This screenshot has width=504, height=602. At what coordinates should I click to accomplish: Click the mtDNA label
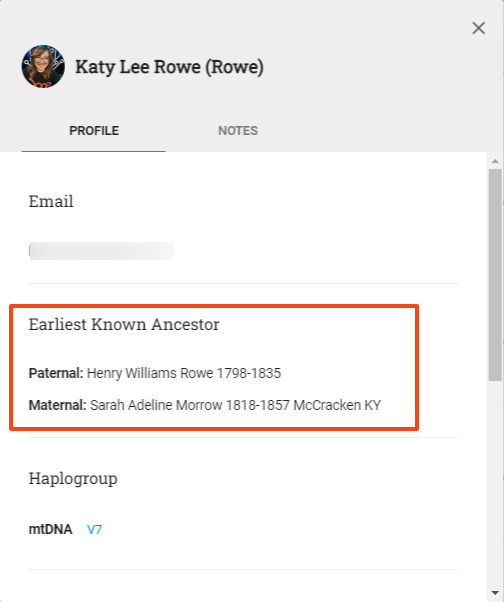pyautogui.click(x=50, y=529)
